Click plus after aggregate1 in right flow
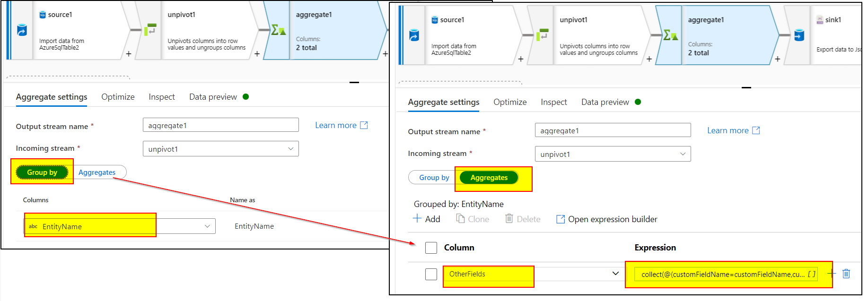 tap(777, 59)
